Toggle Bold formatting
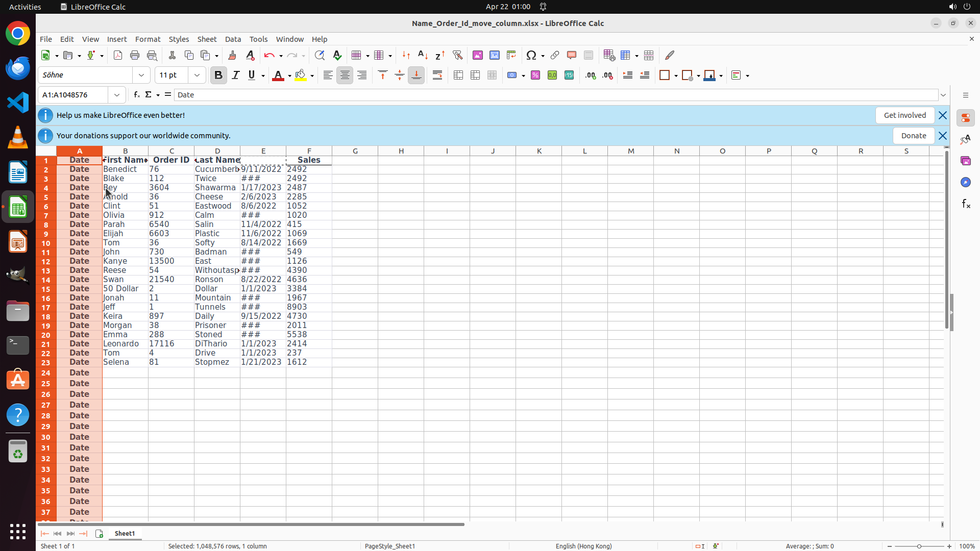 pos(218,76)
